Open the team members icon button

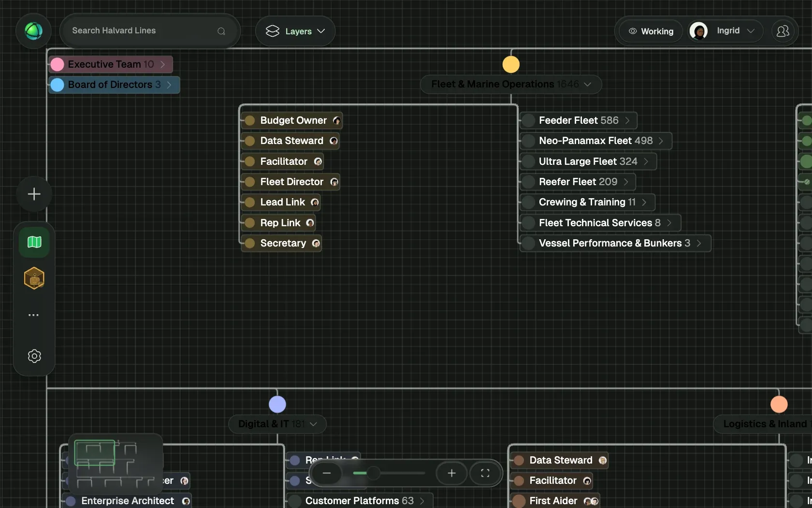(783, 31)
